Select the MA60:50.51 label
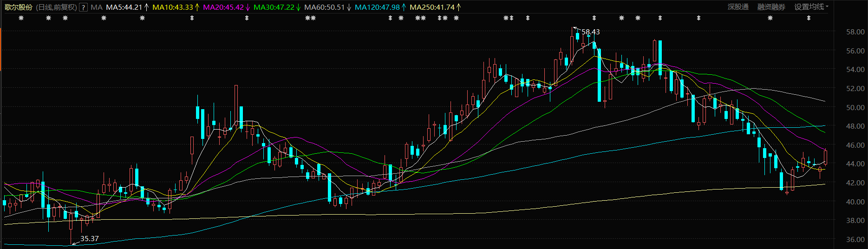 click(325, 7)
